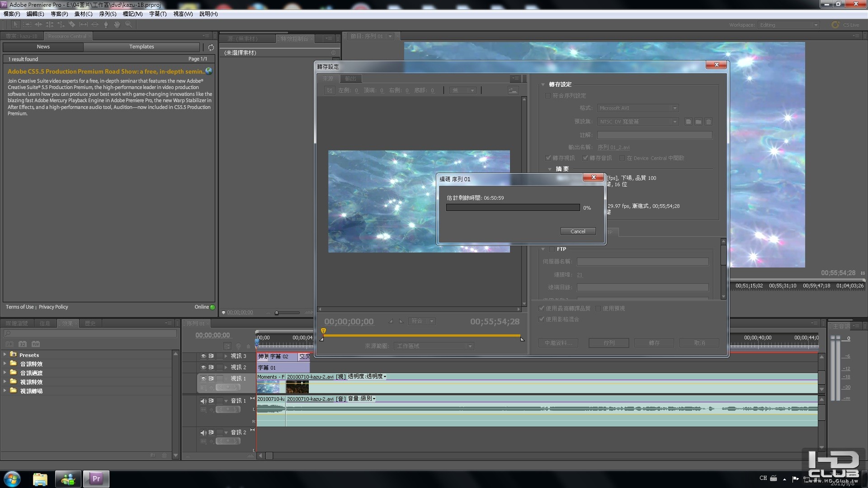Select the Razor tool

point(72,24)
